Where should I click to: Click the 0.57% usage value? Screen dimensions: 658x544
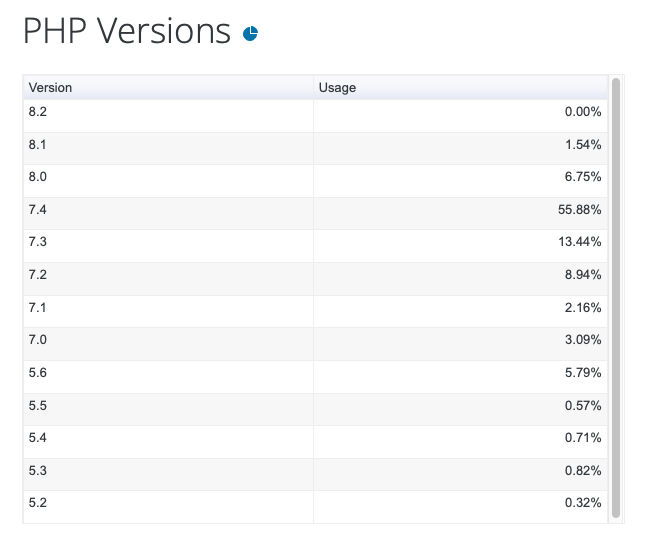(x=583, y=405)
